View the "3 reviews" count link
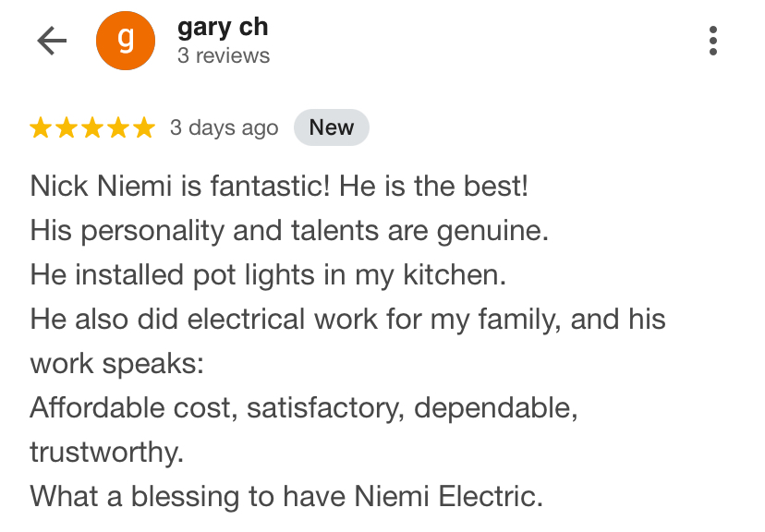765x532 pixels. click(x=224, y=55)
